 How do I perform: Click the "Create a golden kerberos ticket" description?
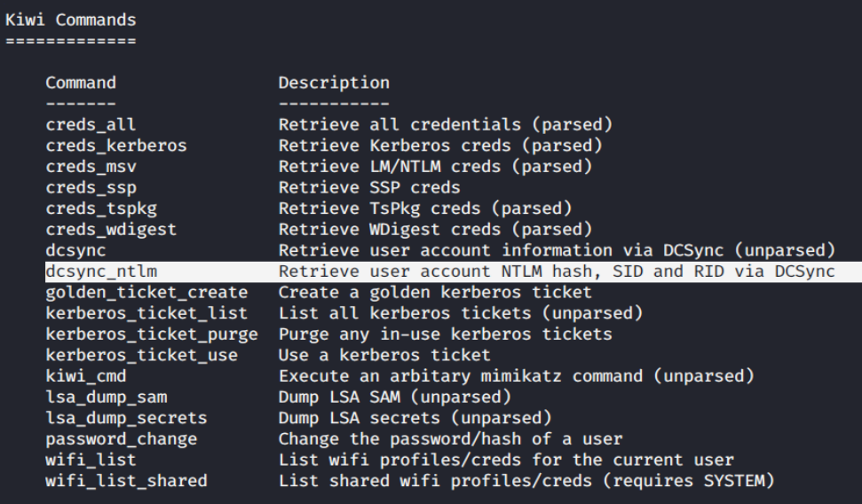pos(435,292)
